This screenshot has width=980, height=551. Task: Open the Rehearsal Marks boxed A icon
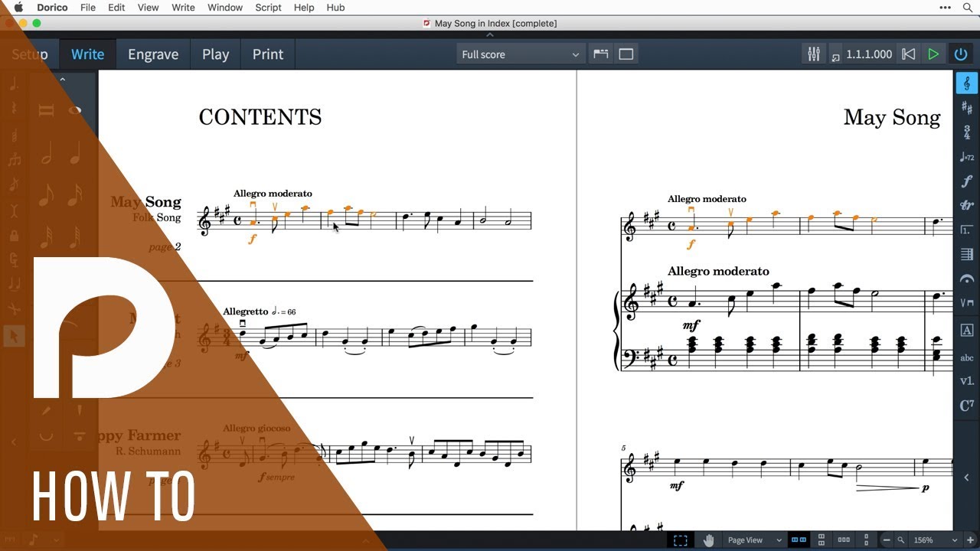point(966,331)
